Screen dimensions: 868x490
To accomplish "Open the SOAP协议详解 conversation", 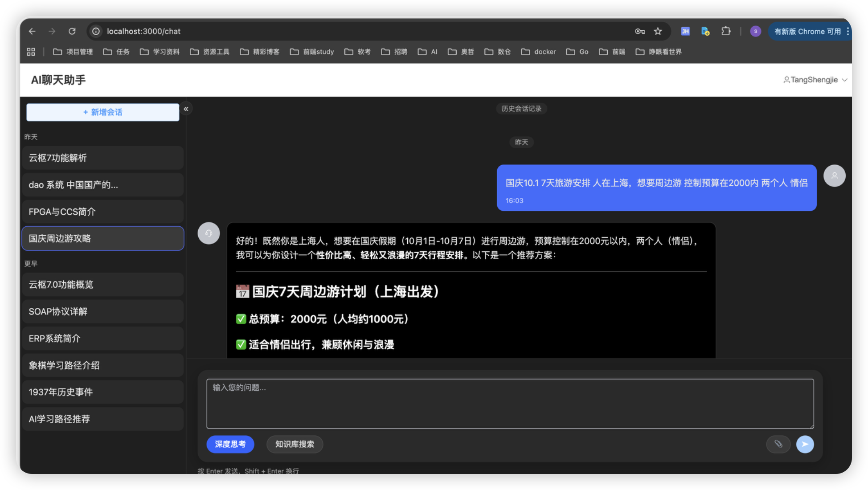I will (x=102, y=312).
